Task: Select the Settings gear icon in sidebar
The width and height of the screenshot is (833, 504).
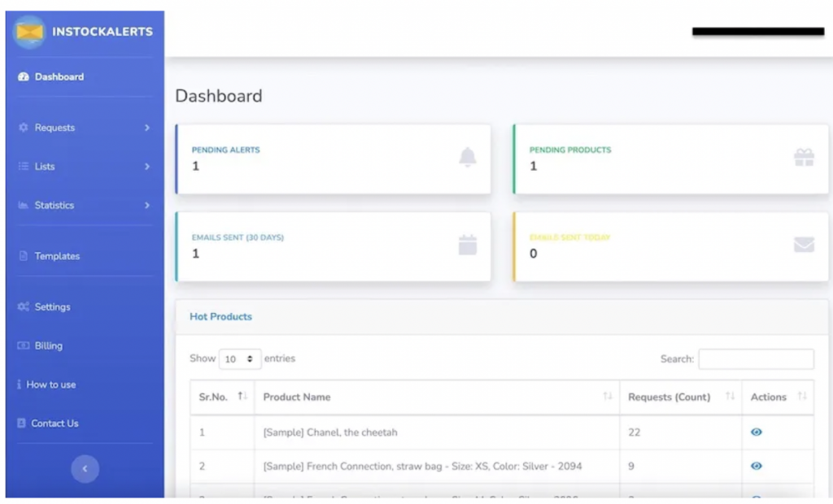Action: (x=24, y=306)
